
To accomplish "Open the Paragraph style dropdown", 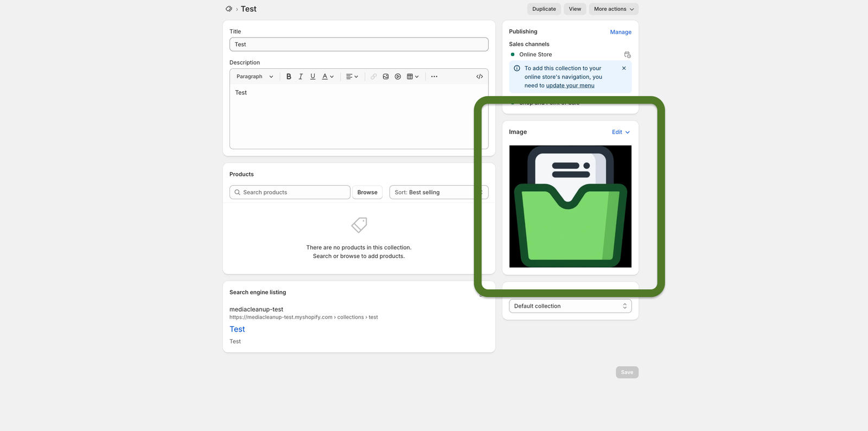I will pos(255,77).
